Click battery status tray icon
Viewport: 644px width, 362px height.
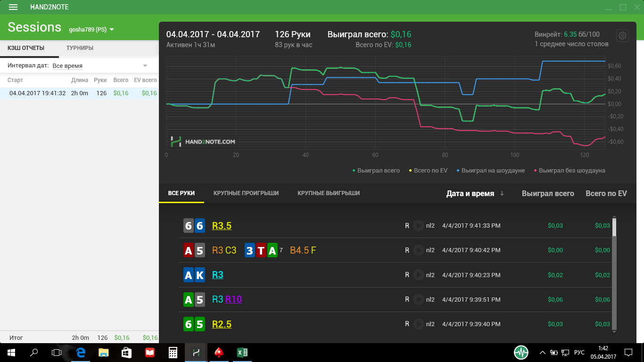point(554,352)
